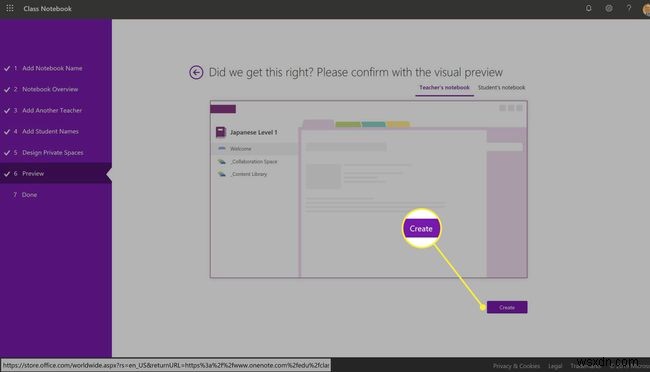Click the teal section tab in preview
This screenshot has width=650, height=372.
[374, 124]
